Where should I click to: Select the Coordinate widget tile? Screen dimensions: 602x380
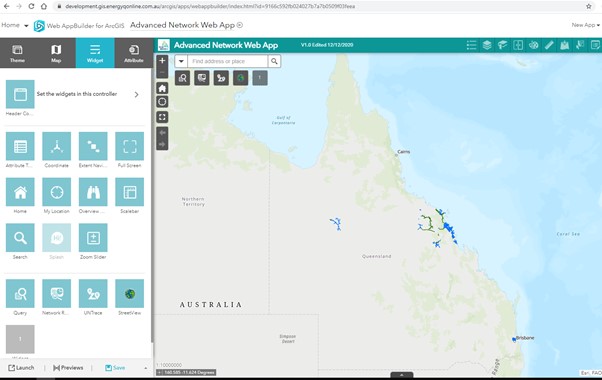(56, 146)
